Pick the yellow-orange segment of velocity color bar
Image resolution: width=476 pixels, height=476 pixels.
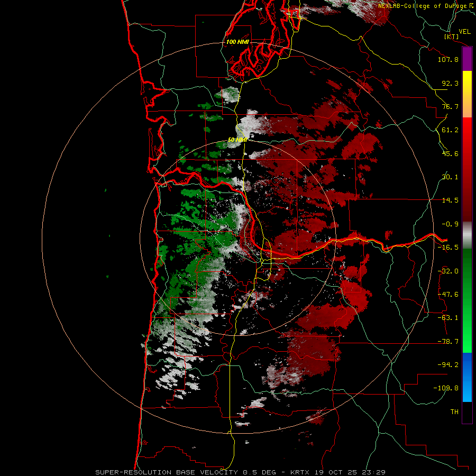467,94
